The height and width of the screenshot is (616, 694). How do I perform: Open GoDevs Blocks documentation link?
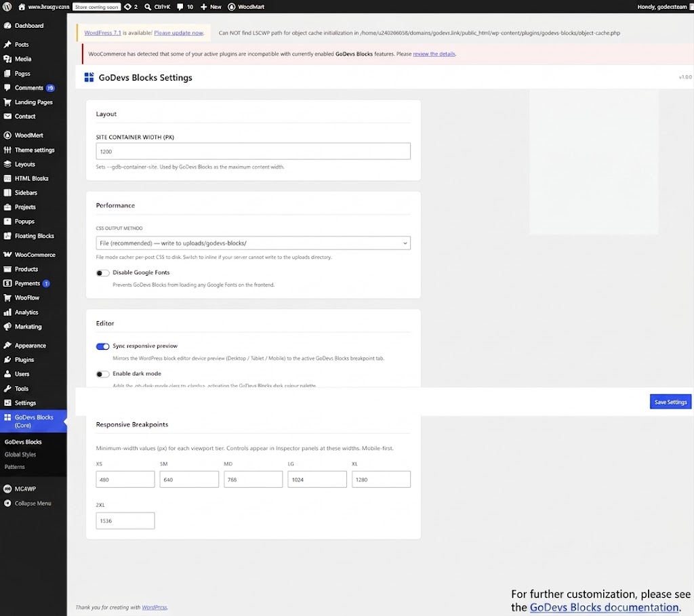pos(604,607)
